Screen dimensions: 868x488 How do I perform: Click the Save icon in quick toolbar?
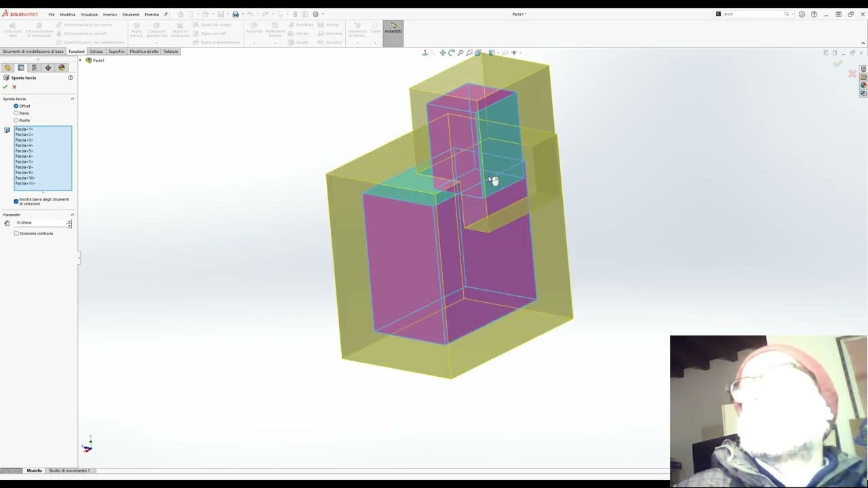pos(220,14)
